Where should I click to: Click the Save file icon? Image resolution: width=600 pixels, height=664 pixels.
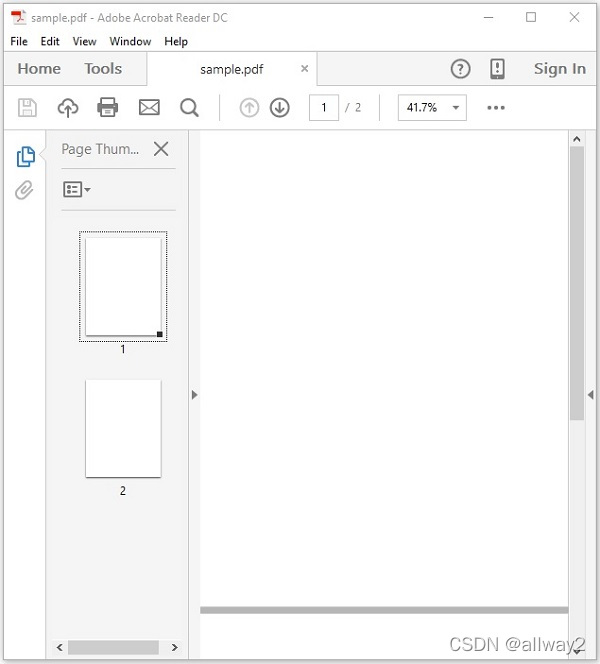pyautogui.click(x=27, y=108)
